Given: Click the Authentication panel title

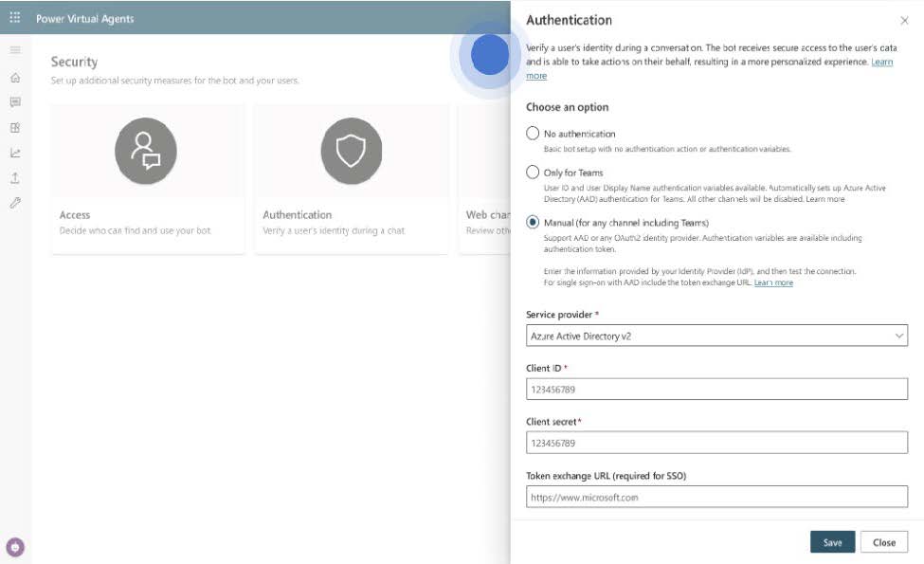Looking at the screenshot, I should click(x=569, y=20).
